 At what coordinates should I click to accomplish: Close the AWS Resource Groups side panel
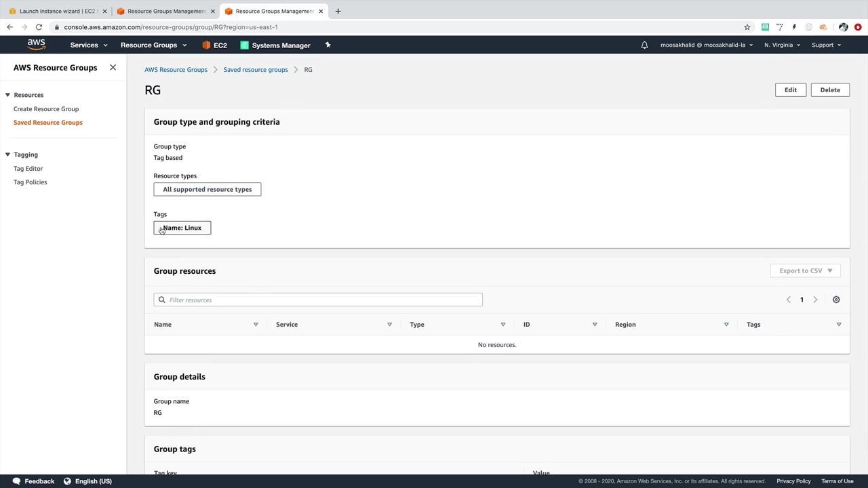coord(113,68)
